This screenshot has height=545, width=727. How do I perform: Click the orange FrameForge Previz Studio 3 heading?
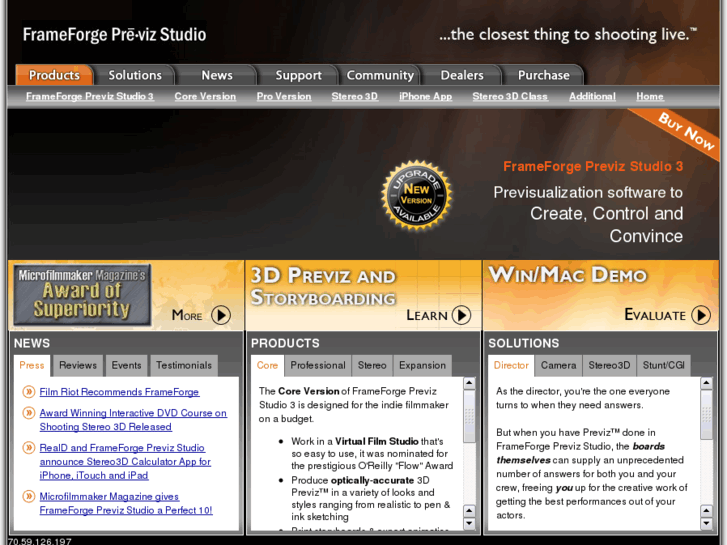pyautogui.click(x=593, y=167)
